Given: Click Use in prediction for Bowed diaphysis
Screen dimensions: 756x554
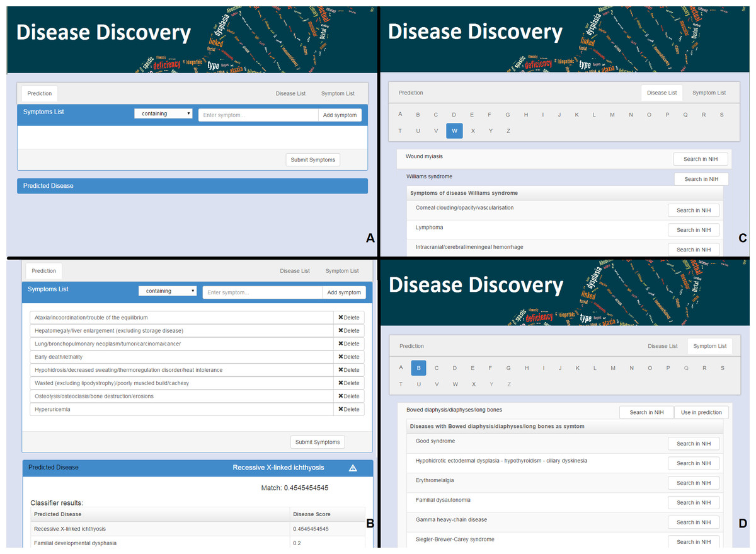Looking at the screenshot, I should pos(701,412).
